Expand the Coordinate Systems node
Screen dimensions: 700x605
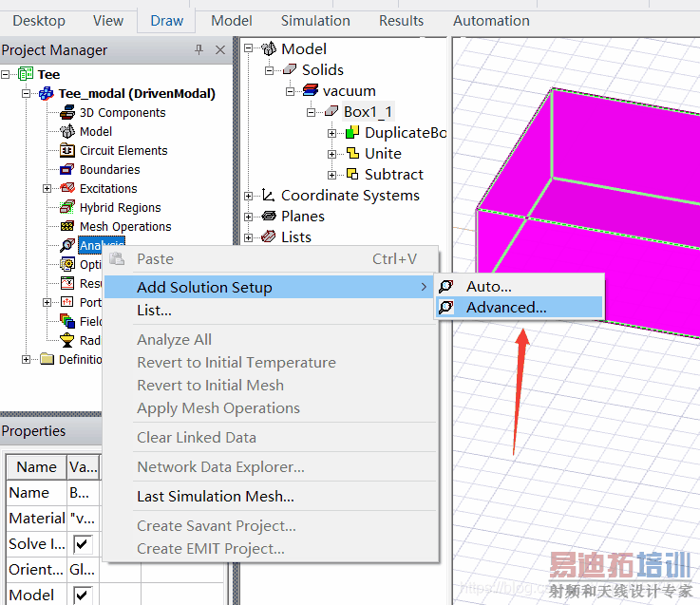(248, 196)
